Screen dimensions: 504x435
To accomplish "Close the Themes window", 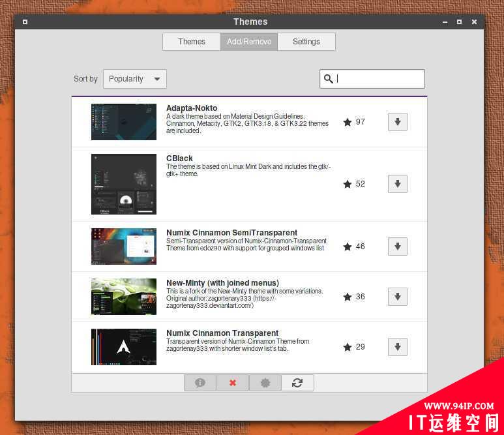I will (x=474, y=22).
